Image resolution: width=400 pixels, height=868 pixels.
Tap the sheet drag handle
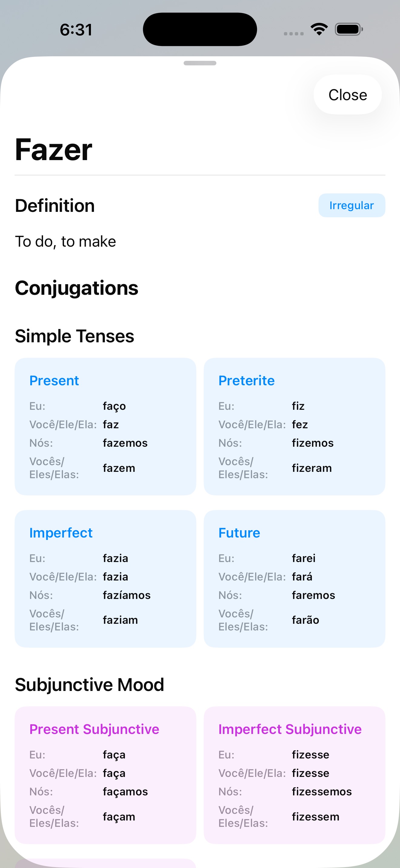(x=200, y=63)
